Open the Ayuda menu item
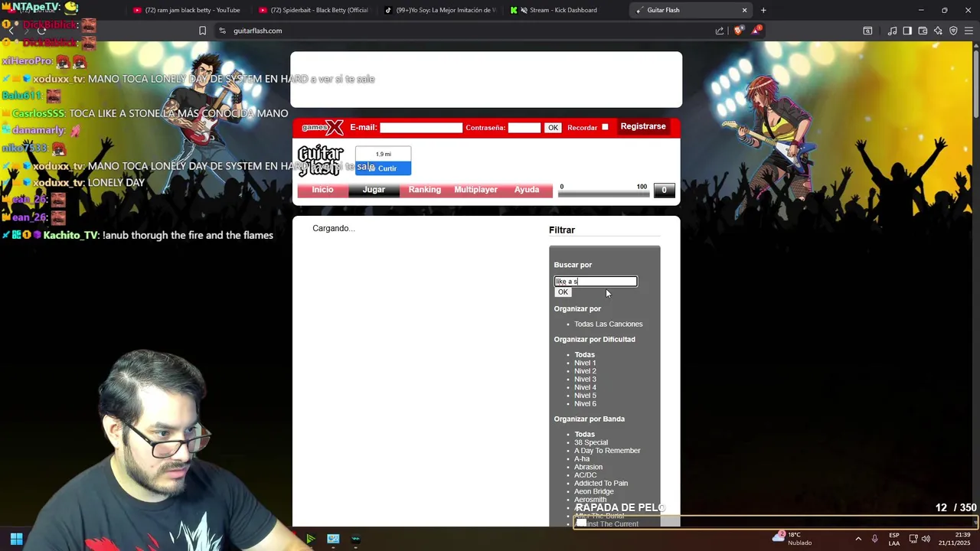 [527, 190]
